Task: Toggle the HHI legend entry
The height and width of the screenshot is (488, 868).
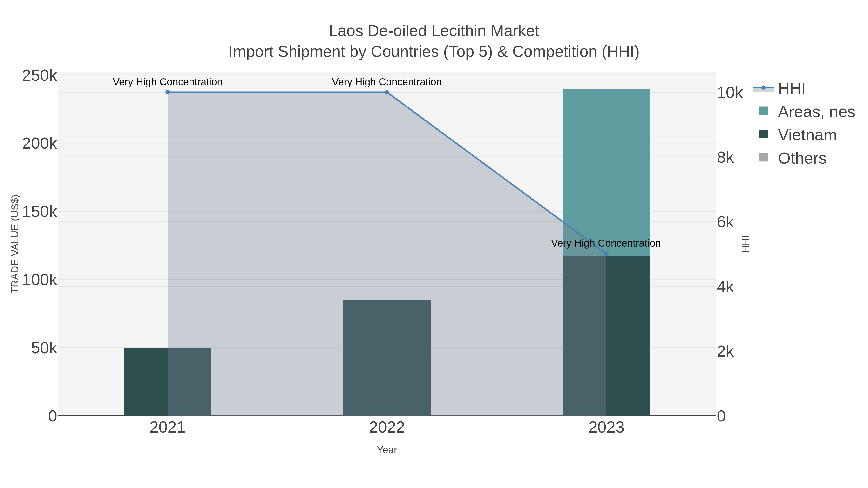Action: 779,89
